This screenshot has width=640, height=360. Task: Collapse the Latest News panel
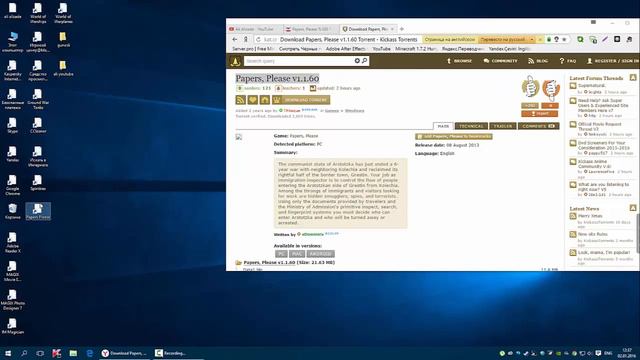click(x=633, y=208)
